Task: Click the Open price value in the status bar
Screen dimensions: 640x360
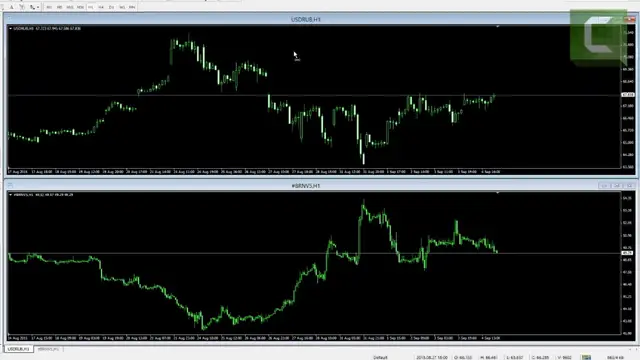Action: tap(463, 358)
